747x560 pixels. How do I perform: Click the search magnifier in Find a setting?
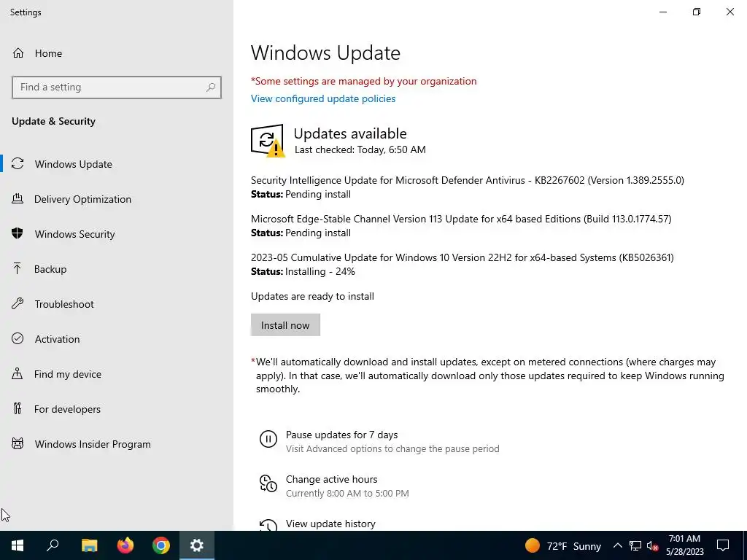pyautogui.click(x=211, y=87)
